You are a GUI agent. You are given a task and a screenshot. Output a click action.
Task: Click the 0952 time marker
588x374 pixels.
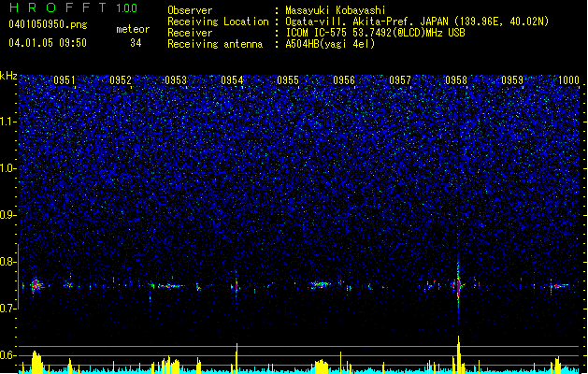pyautogui.click(x=121, y=80)
